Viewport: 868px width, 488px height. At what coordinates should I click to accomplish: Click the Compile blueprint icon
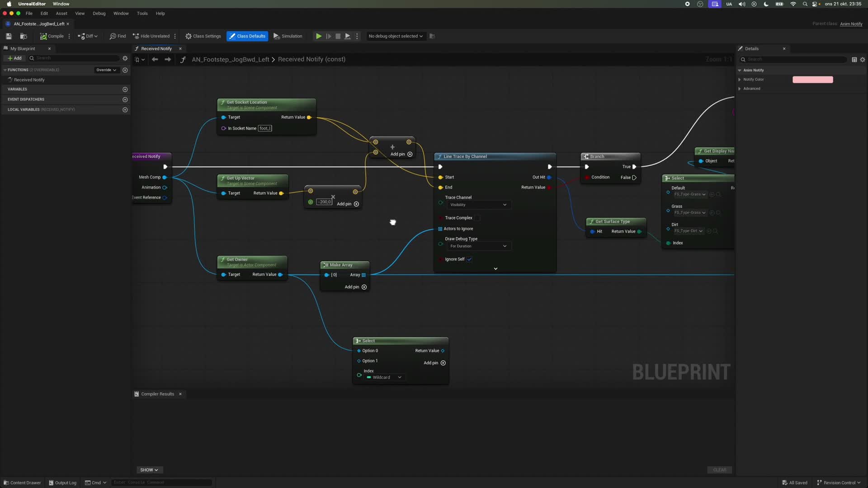[43, 36]
